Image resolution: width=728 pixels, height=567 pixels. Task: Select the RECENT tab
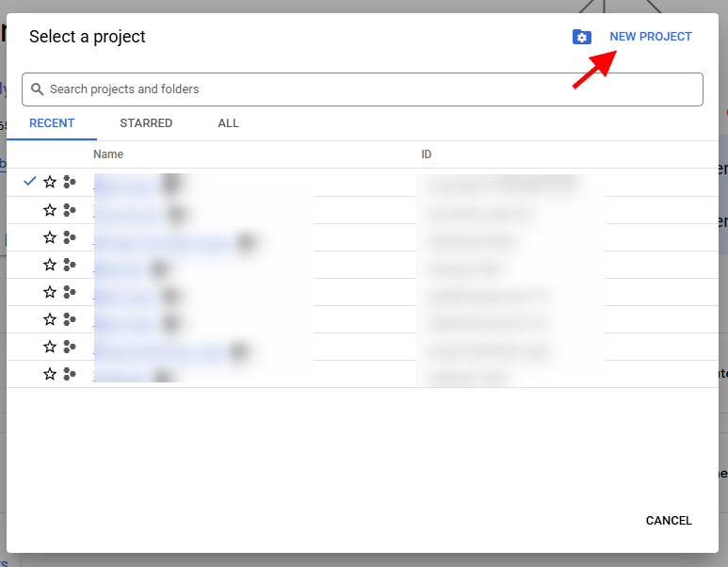52,123
